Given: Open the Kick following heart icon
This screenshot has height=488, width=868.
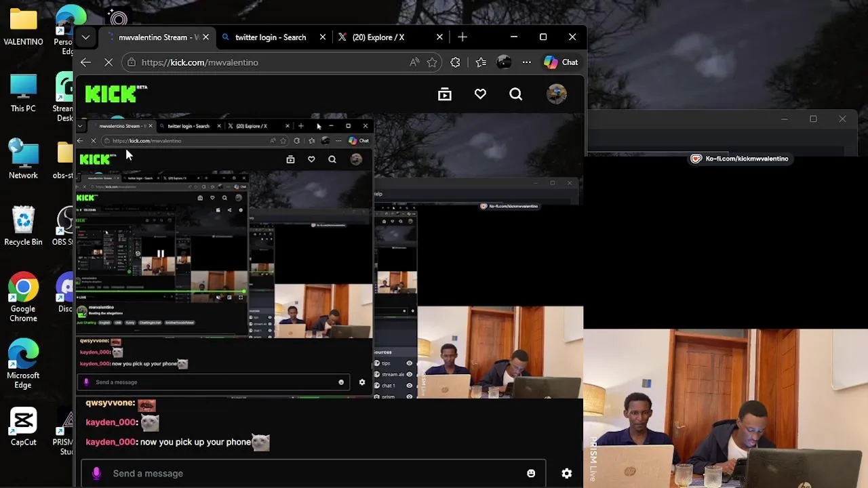Looking at the screenshot, I should [480, 94].
